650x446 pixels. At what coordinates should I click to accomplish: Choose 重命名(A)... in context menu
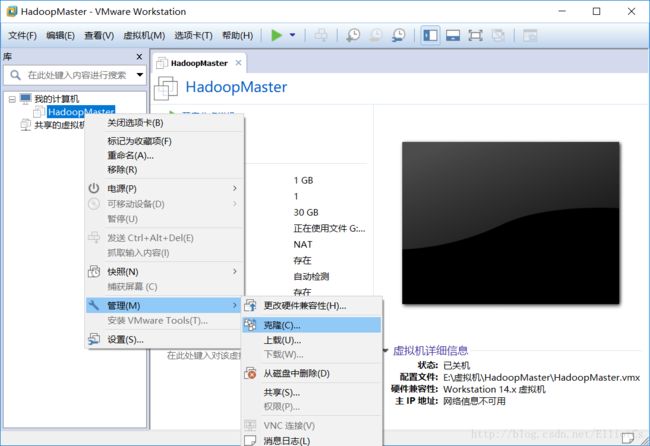[164, 155]
